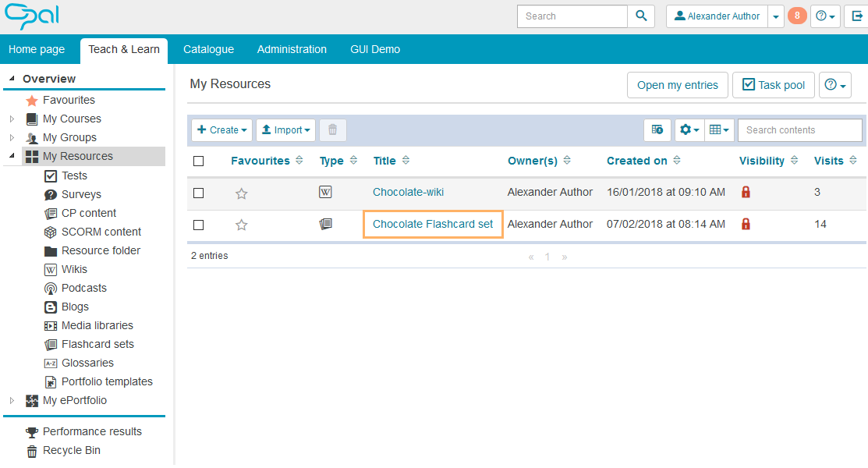Go to the Administration tab
Viewport: 868px width, 468px height.
click(x=292, y=49)
